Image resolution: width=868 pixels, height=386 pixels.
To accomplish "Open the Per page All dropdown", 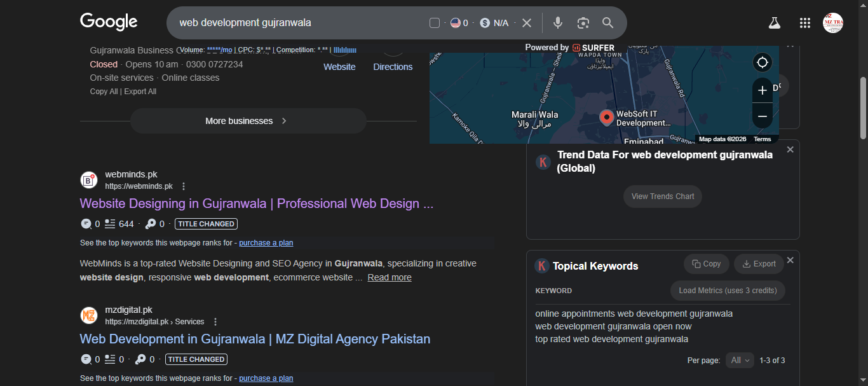I will 740,361.
